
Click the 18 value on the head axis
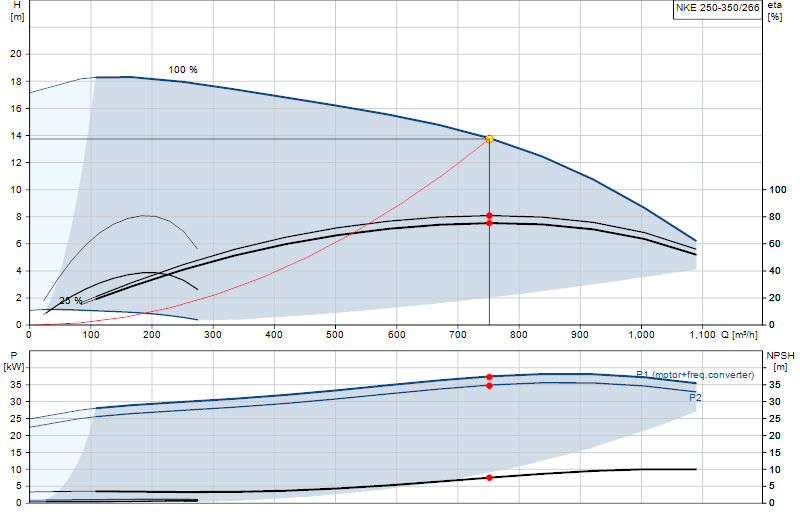coord(16,81)
